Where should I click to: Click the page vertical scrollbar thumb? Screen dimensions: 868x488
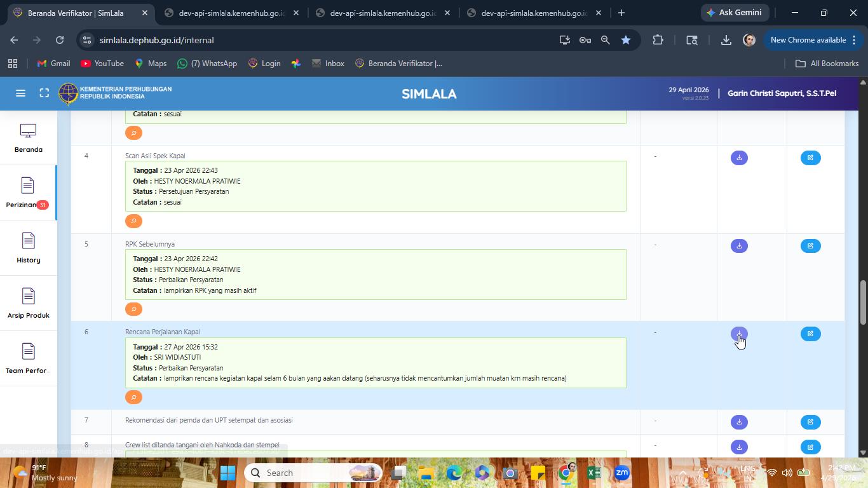[863, 302]
